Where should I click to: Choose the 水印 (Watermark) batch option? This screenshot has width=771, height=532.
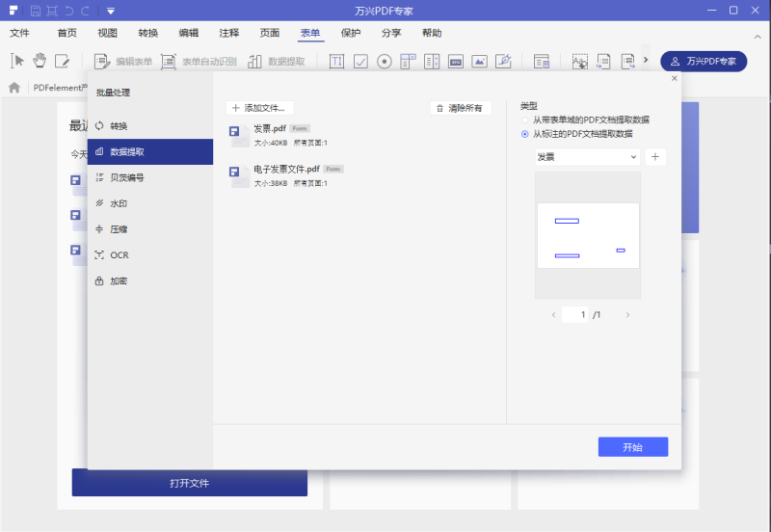point(119,203)
